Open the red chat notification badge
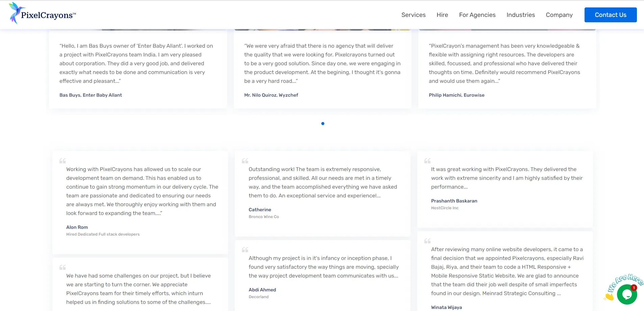Viewport: 644px width, 311px height. tap(634, 288)
